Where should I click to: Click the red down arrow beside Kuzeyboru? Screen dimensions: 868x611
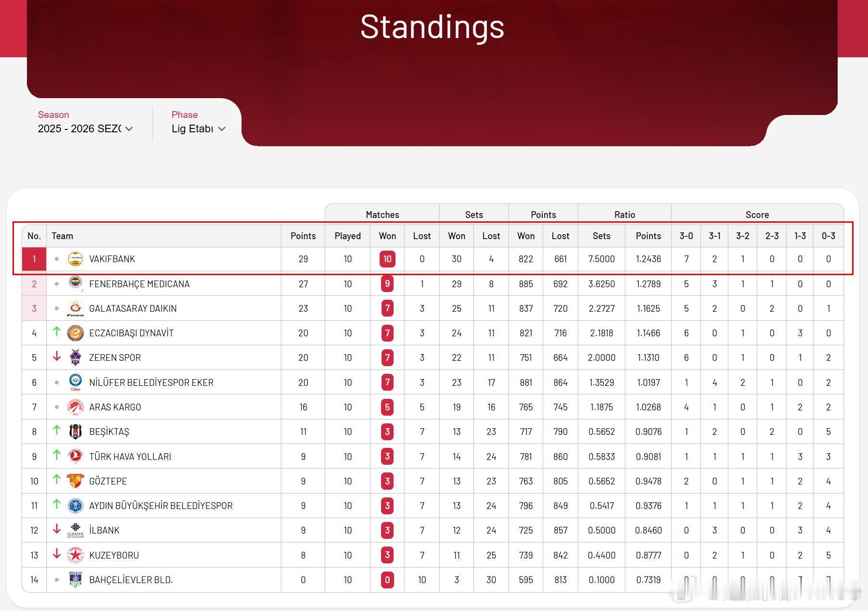(57, 553)
